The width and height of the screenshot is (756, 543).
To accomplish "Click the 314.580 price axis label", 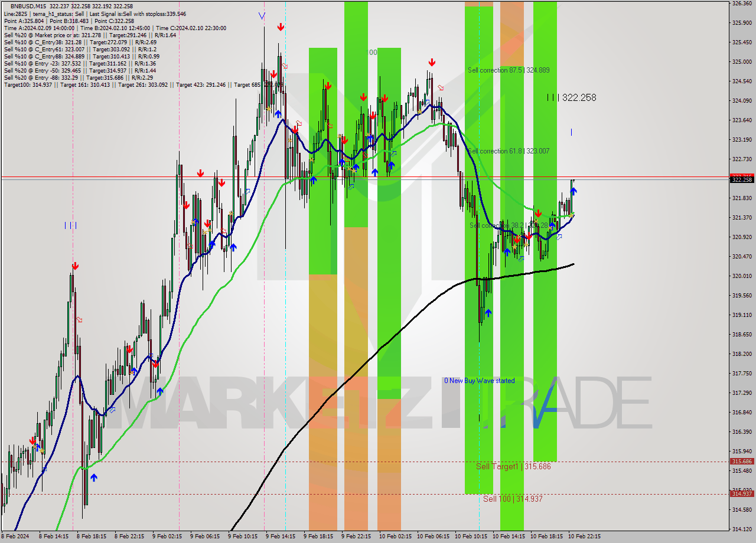I will point(742,509).
